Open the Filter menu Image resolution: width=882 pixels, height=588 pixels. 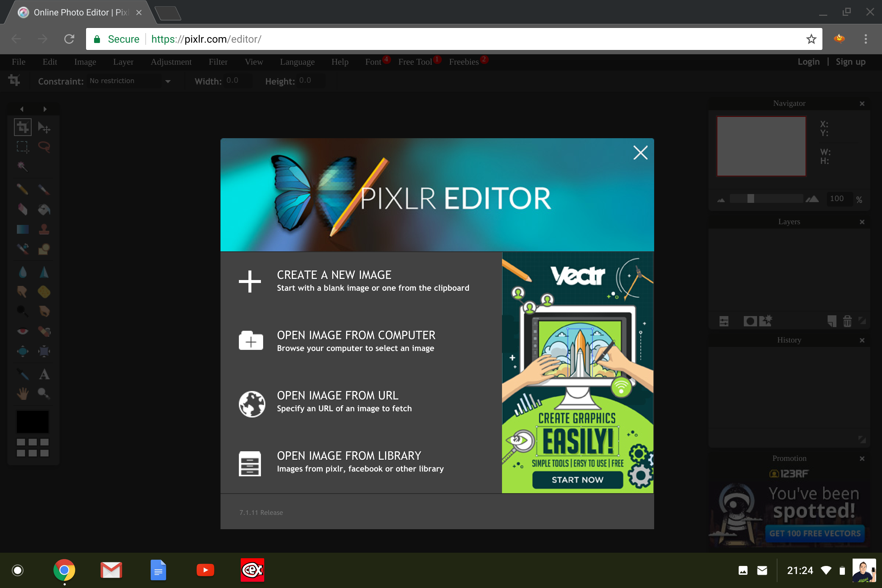click(218, 62)
